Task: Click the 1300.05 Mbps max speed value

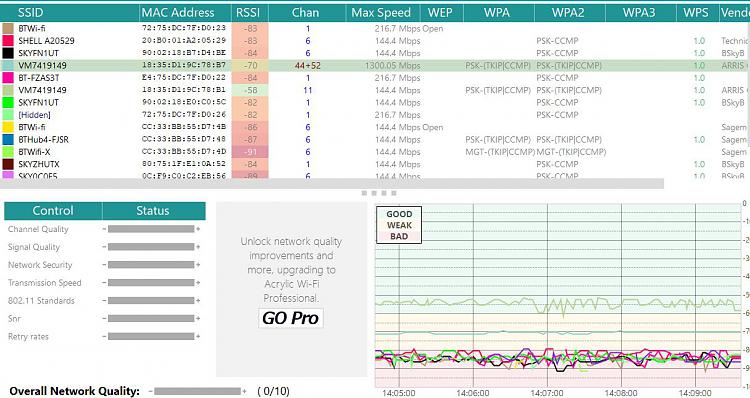Action: coord(392,66)
